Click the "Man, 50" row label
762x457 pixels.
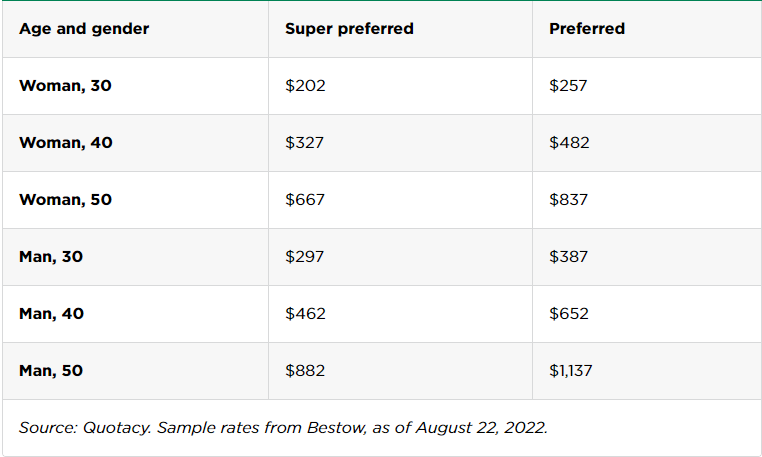click(x=51, y=371)
